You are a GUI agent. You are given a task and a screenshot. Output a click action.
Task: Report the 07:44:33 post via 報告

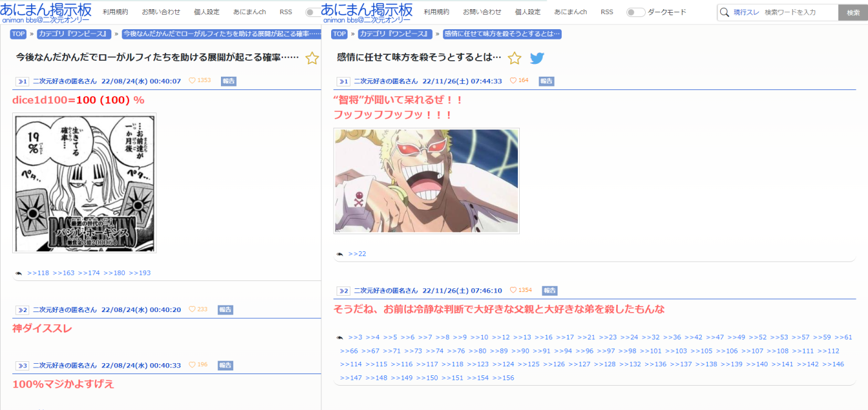pyautogui.click(x=547, y=81)
